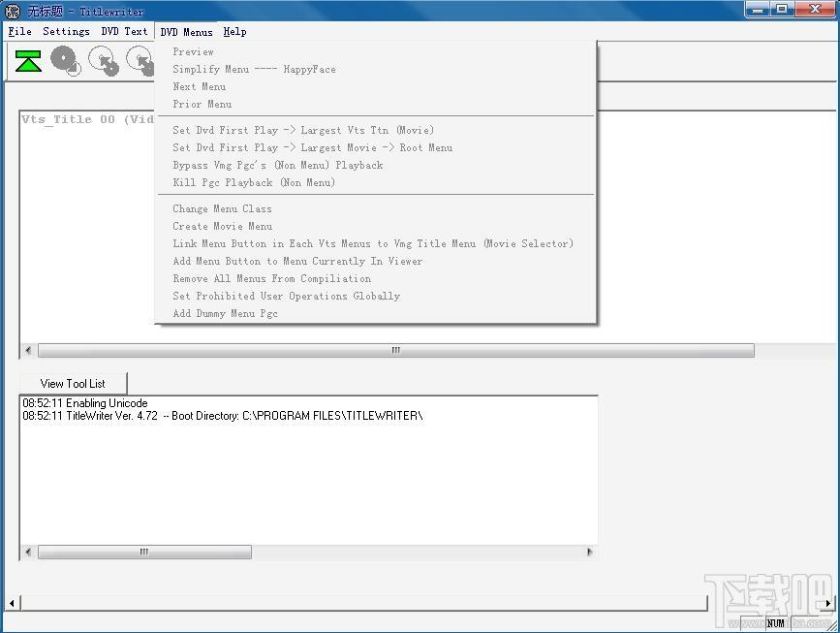Click the solid gray disc toolbar icon

tap(66, 60)
